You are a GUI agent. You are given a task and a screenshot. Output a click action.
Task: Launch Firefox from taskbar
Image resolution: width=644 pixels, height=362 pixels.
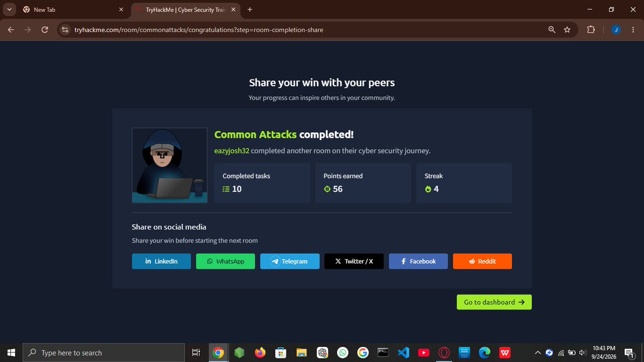click(260, 353)
